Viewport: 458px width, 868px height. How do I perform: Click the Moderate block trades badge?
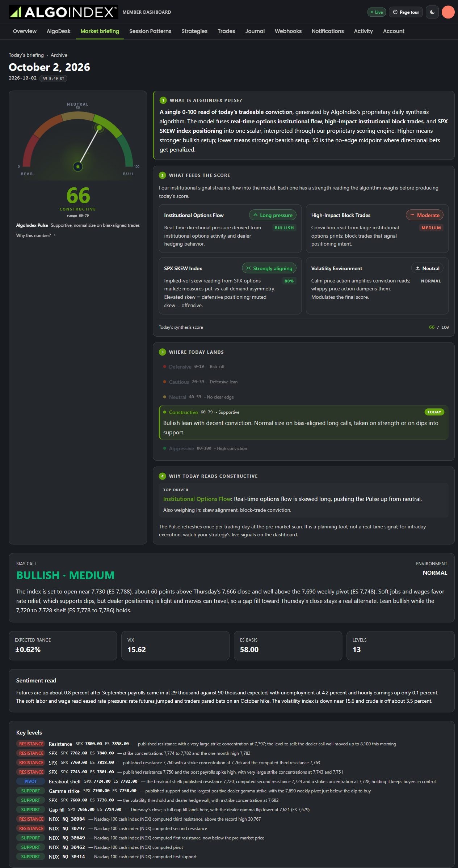tap(424, 215)
